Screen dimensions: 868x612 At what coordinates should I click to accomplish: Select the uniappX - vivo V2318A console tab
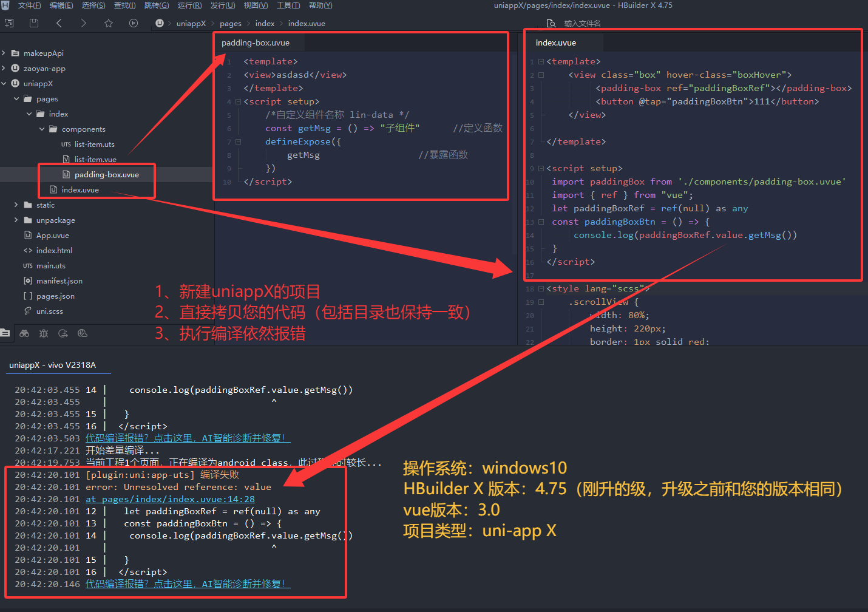point(53,365)
